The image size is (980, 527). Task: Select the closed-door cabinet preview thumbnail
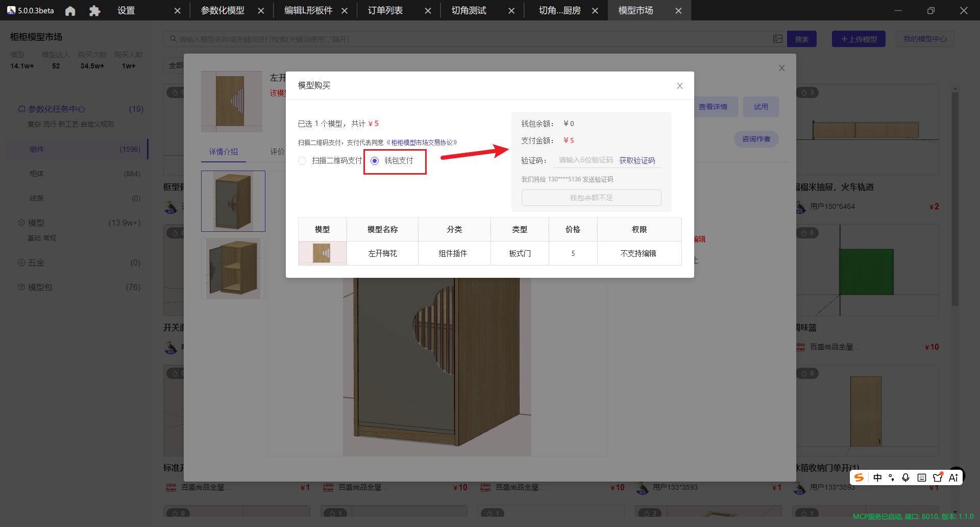pyautogui.click(x=233, y=201)
